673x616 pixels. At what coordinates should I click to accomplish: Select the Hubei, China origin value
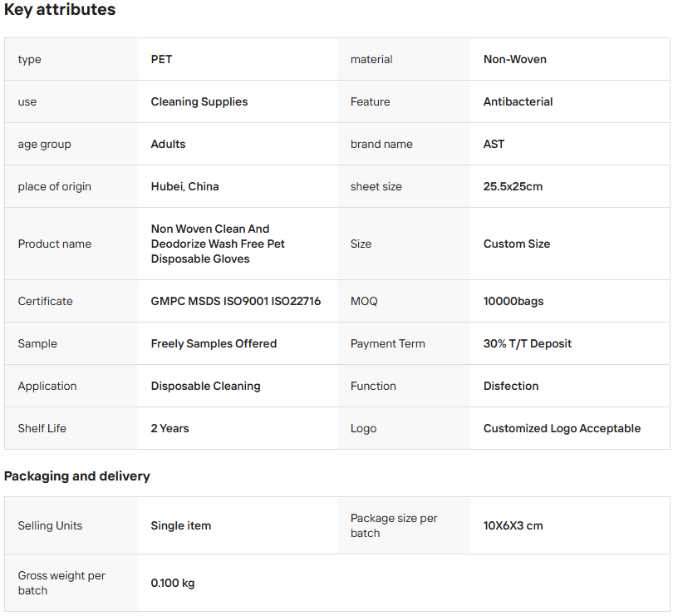pyautogui.click(x=184, y=186)
